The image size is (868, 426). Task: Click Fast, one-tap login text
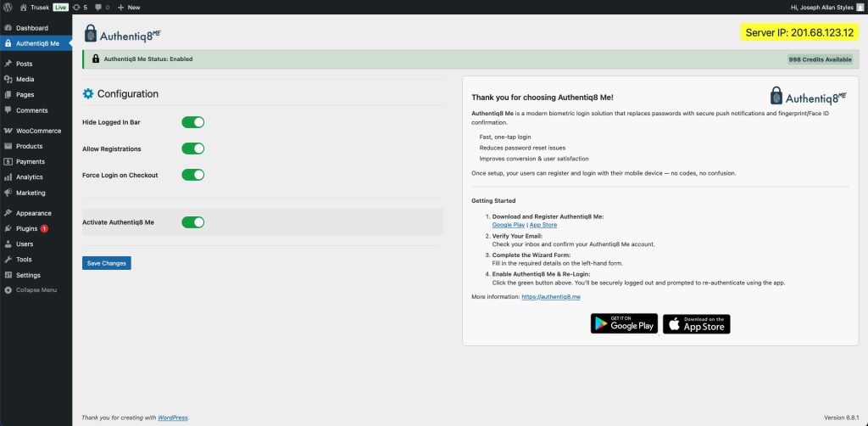[x=505, y=137]
